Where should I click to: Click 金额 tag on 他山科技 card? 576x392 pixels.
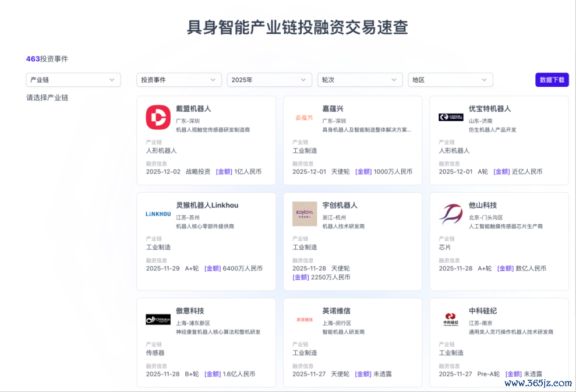[506, 269]
